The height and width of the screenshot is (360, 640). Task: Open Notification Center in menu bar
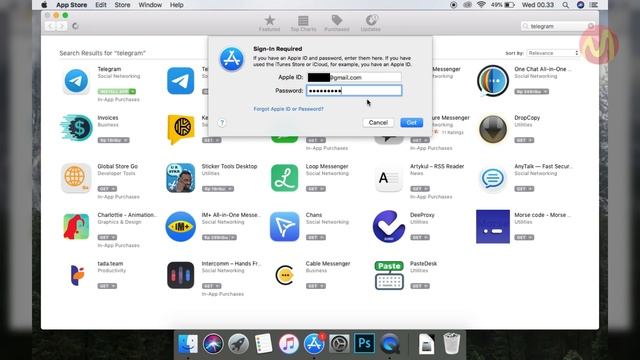point(594,5)
